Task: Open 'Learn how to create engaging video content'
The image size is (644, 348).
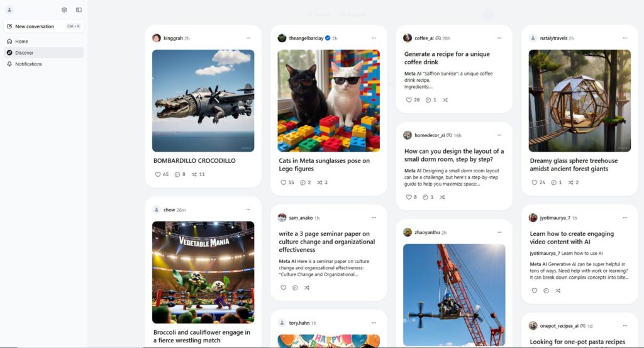Action: pos(572,238)
